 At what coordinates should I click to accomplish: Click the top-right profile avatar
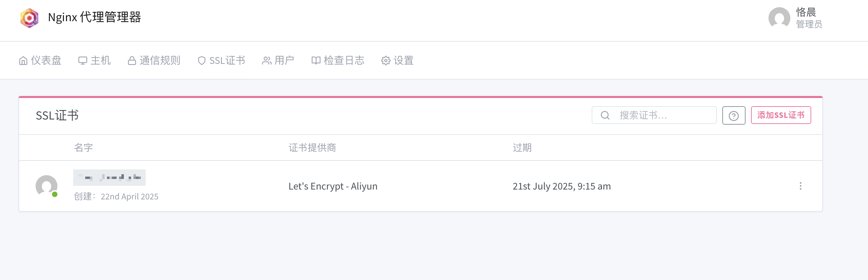click(779, 18)
